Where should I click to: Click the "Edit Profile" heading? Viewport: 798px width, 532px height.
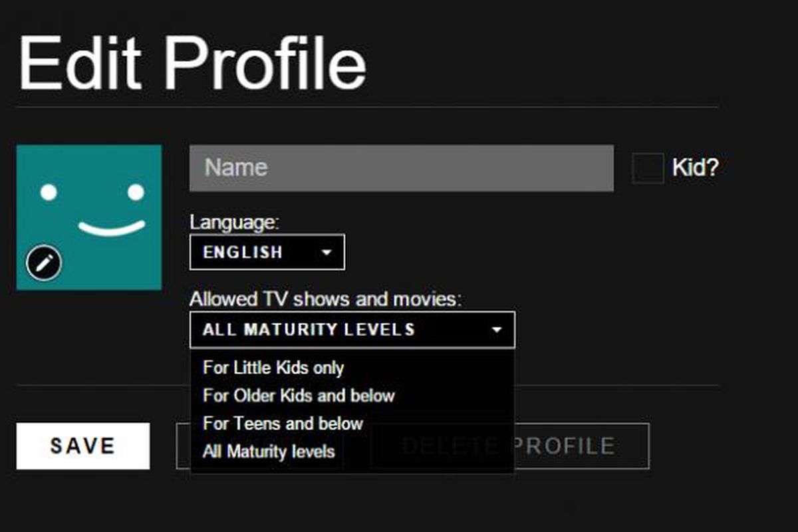coord(192,63)
